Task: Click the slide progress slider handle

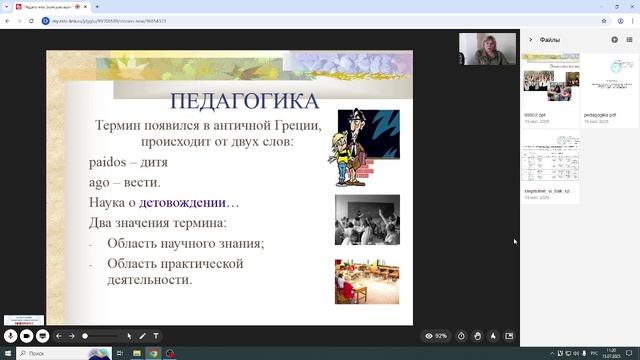Action: coord(85,336)
